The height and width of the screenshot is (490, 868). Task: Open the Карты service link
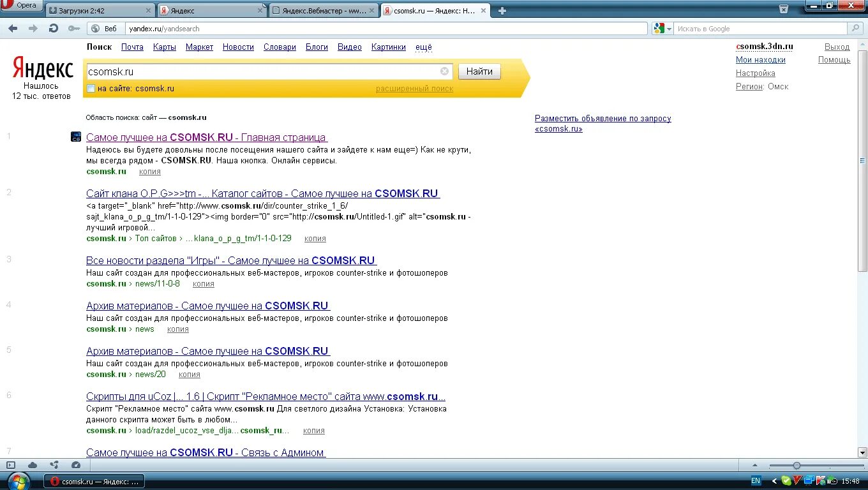point(165,47)
